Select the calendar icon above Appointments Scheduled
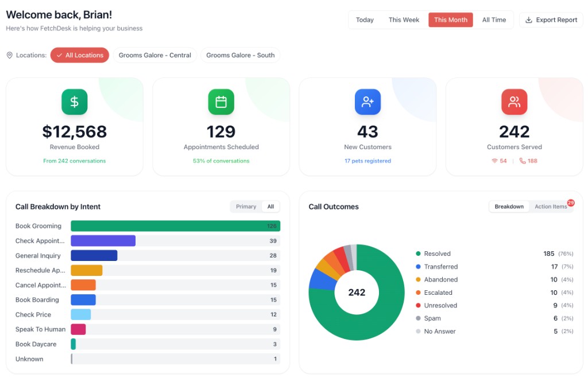 coord(220,102)
